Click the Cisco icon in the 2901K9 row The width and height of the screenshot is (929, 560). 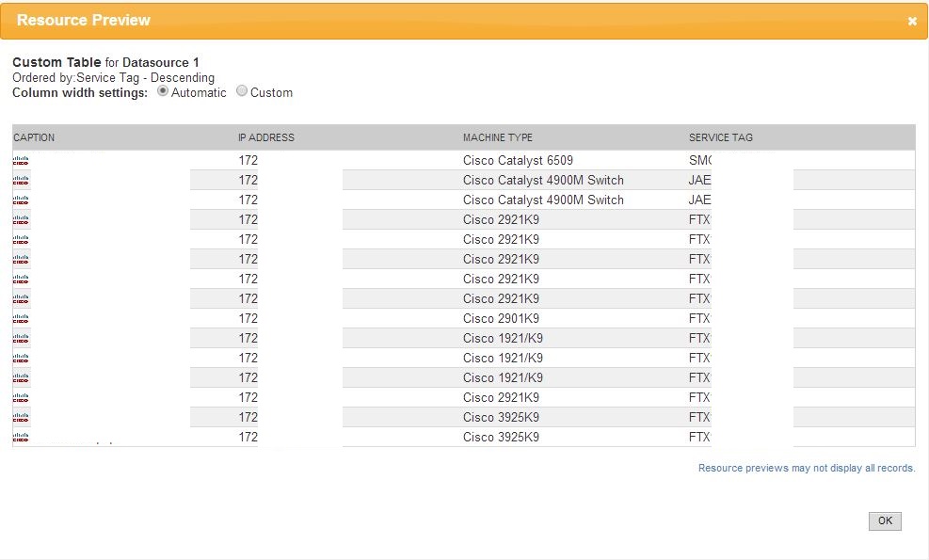(21, 319)
